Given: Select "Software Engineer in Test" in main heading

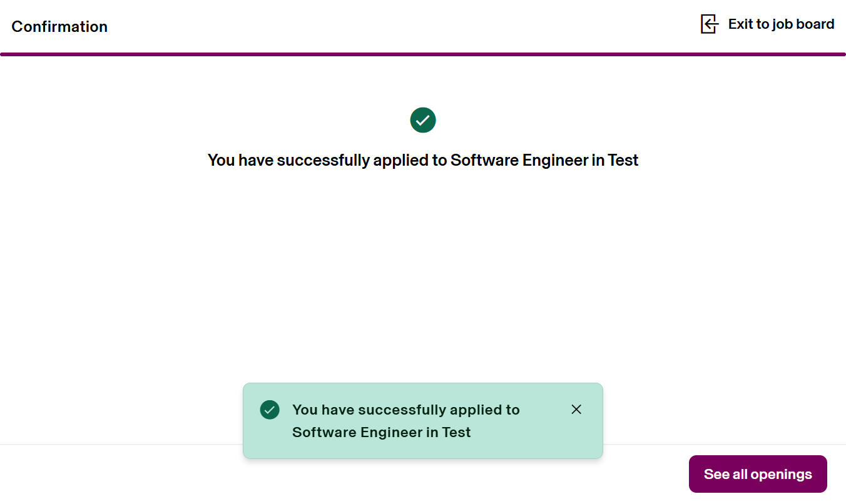Looking at the screenshot, I should pos(544,160).
